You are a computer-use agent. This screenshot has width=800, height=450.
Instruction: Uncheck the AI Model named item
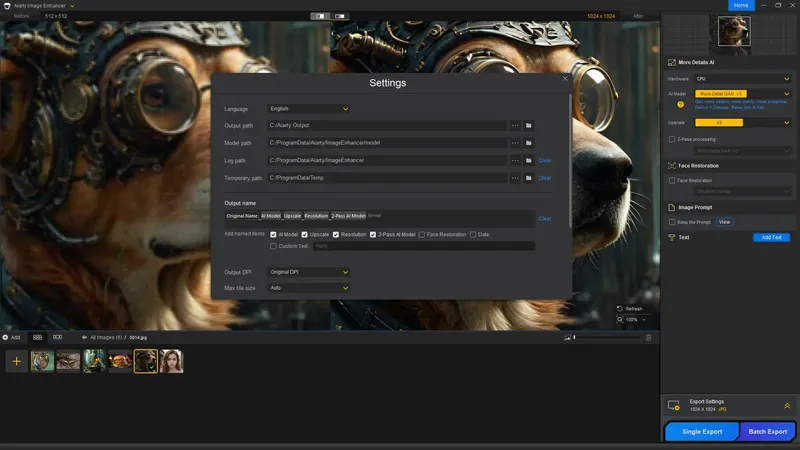[273, 235]
